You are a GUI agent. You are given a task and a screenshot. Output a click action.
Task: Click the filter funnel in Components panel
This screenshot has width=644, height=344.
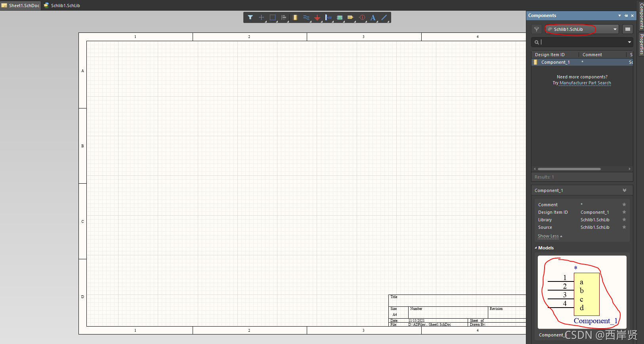(537, 29)
